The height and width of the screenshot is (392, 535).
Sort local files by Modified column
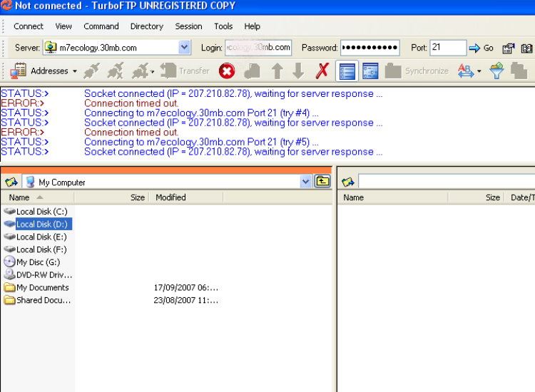click(x=170, y=197)
